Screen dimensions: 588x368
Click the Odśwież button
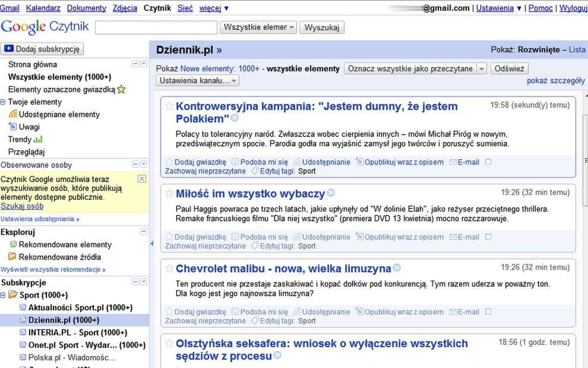pyautogui.click(x=509, y=69)
